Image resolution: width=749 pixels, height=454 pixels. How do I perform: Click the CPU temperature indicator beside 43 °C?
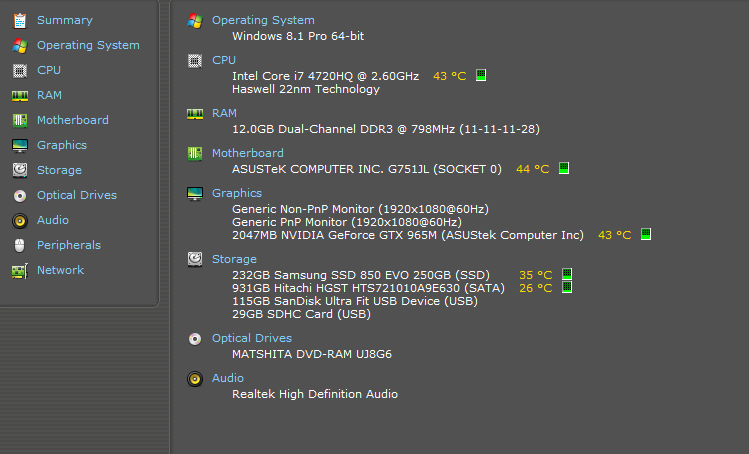481,75
